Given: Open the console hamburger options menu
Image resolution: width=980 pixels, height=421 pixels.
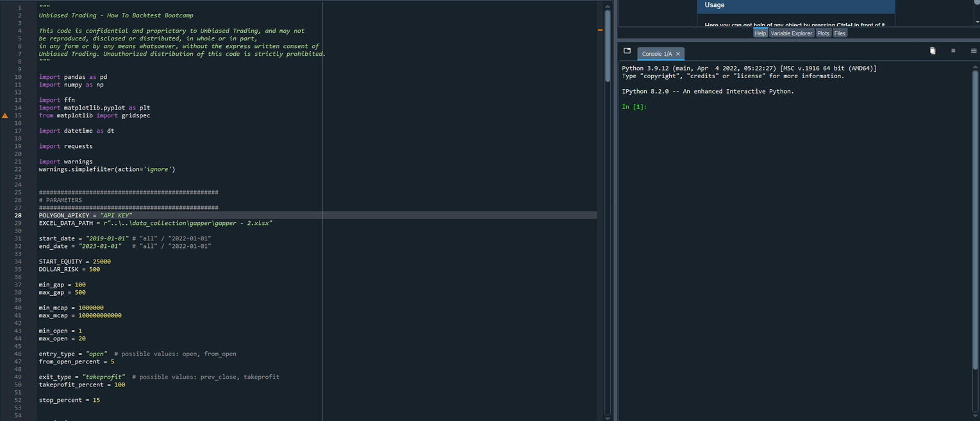Looking at the screenshot, I should click(974, 51).
